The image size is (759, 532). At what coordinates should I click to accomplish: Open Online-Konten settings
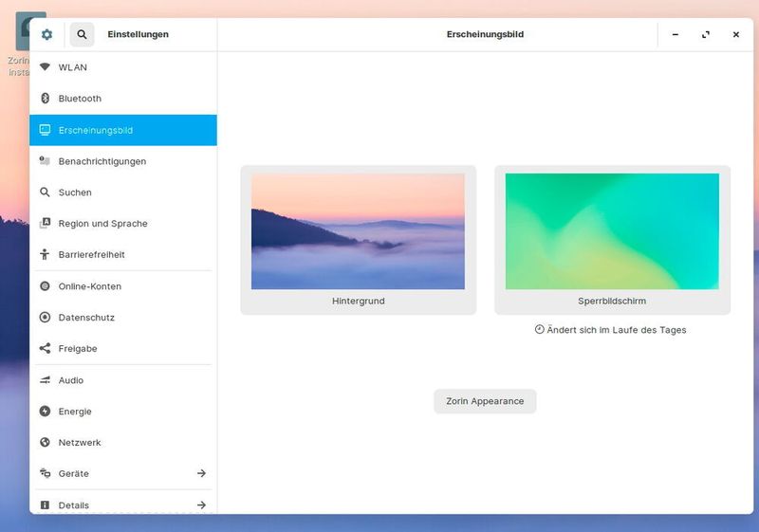[123, 286]
